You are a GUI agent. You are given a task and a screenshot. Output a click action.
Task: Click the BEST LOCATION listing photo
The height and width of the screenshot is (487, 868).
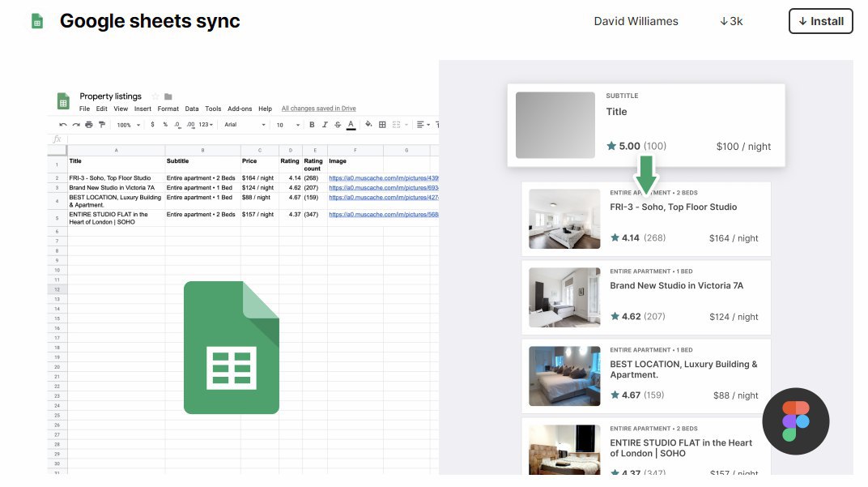[564, 376]
